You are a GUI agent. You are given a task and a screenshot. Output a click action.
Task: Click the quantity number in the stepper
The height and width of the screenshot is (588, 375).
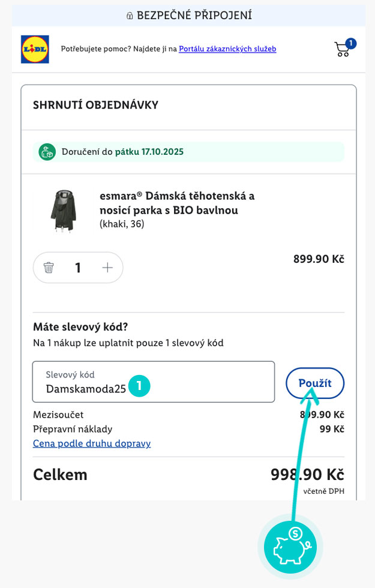[x=78, y=268]
